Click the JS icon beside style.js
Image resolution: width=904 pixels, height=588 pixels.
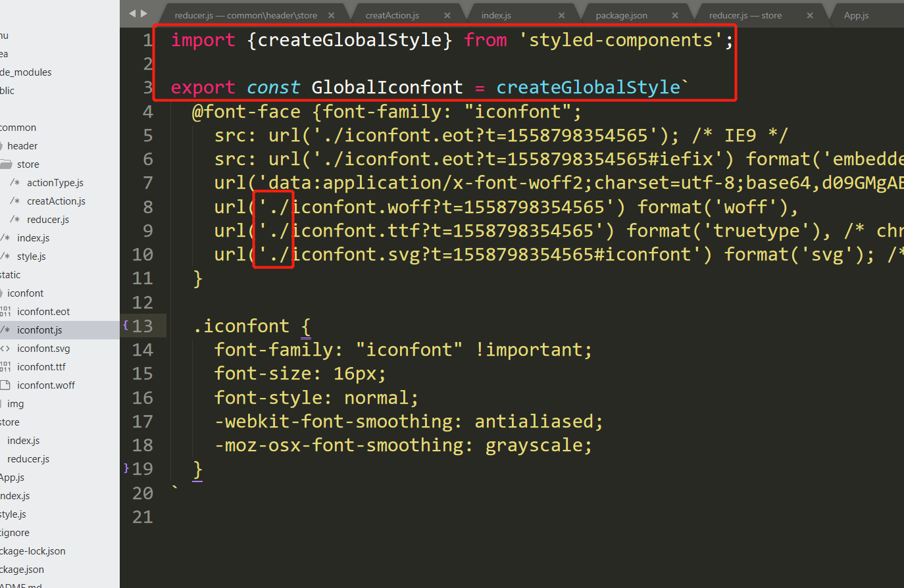[5, 256]
